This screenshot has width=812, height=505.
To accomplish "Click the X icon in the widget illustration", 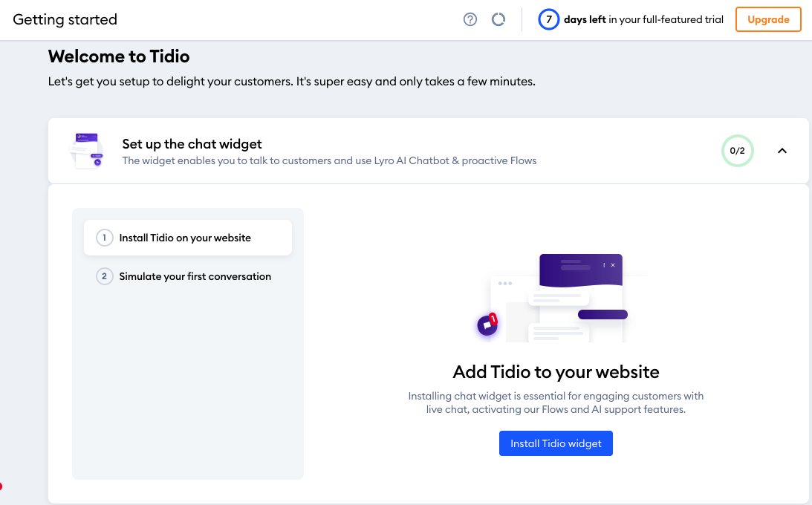I will coord(613,265).
